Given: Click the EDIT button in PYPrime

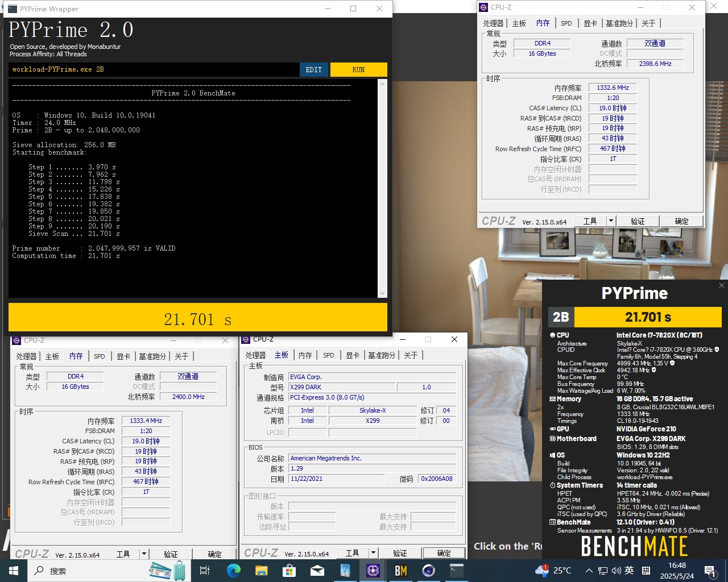Looking at the screenshot, I should [x=314, y=69].
